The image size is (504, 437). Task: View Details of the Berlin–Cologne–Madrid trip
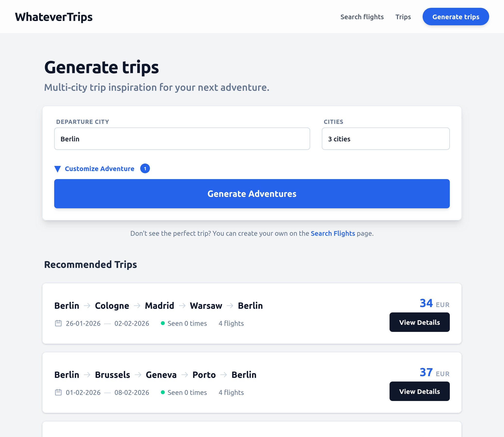(x=419, y=322)
